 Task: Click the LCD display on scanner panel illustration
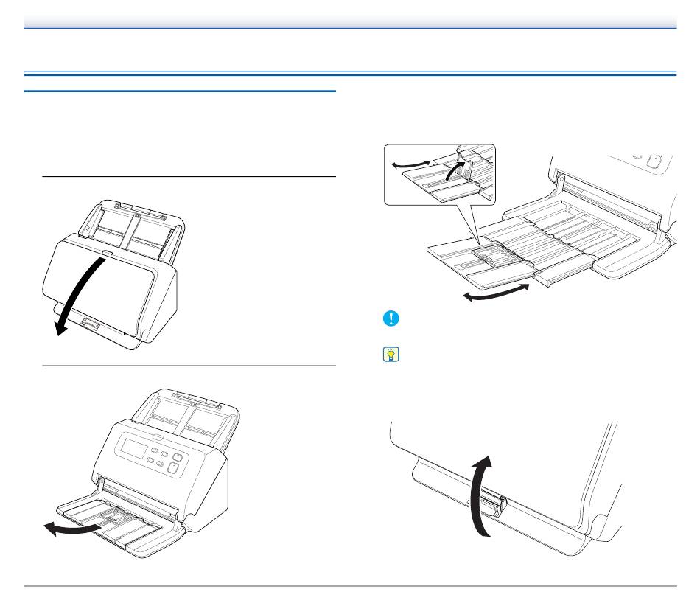(130, 448)
